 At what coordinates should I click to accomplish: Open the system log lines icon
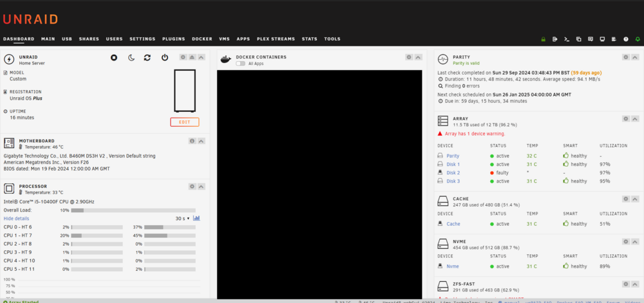pyautogui.click(x=614, y=39)
